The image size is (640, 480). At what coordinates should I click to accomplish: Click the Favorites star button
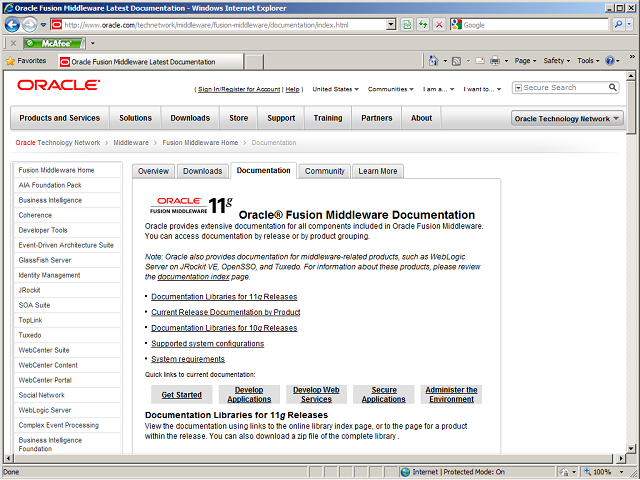click(x=26, y=61)
